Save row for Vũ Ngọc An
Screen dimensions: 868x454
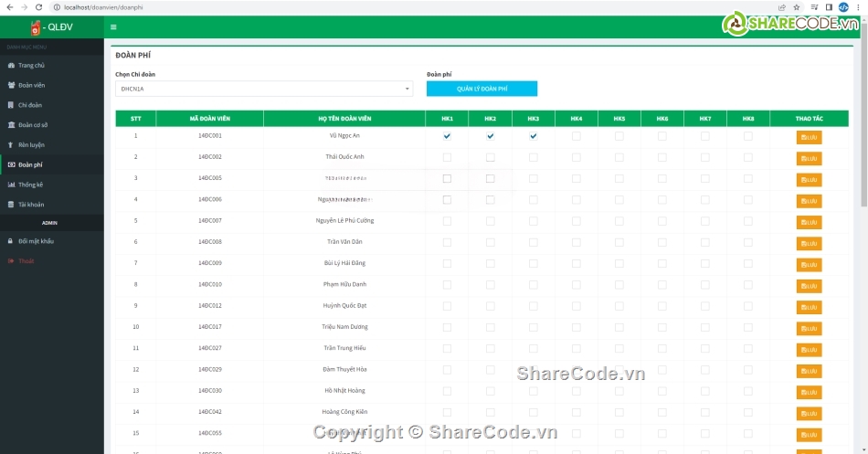pos(809,137)
